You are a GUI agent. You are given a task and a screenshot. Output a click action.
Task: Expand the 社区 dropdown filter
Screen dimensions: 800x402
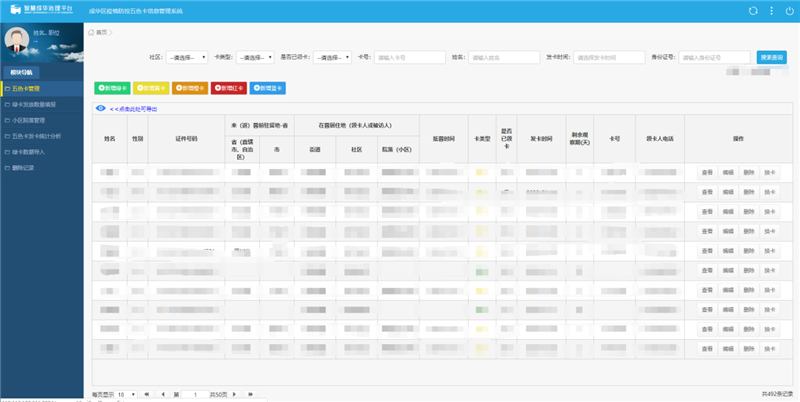coord(187,58)
